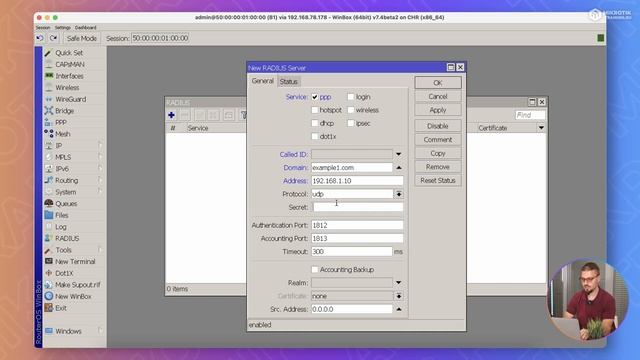
Task: Open the Settings menu
Action: pos(63,28)
